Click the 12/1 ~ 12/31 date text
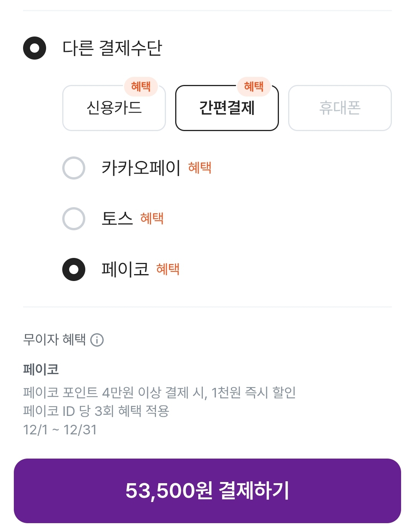The width and height of the screenshot is (413, 532). [60, 430]
